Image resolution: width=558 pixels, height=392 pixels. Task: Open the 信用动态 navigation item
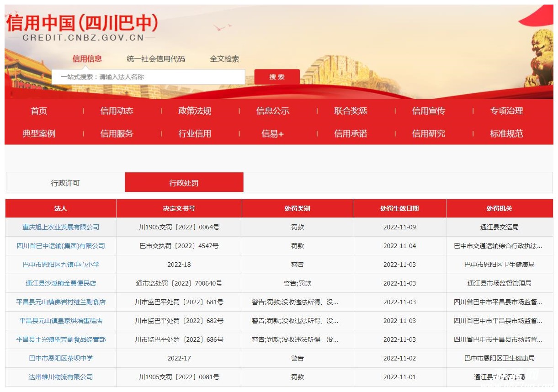117,111
